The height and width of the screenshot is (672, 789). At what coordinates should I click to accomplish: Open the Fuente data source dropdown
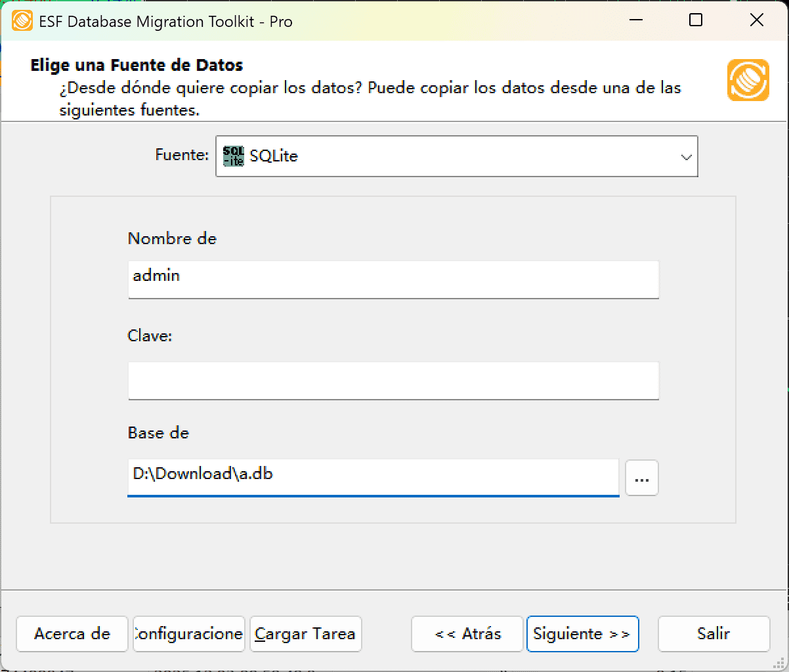tap(456, 156)
